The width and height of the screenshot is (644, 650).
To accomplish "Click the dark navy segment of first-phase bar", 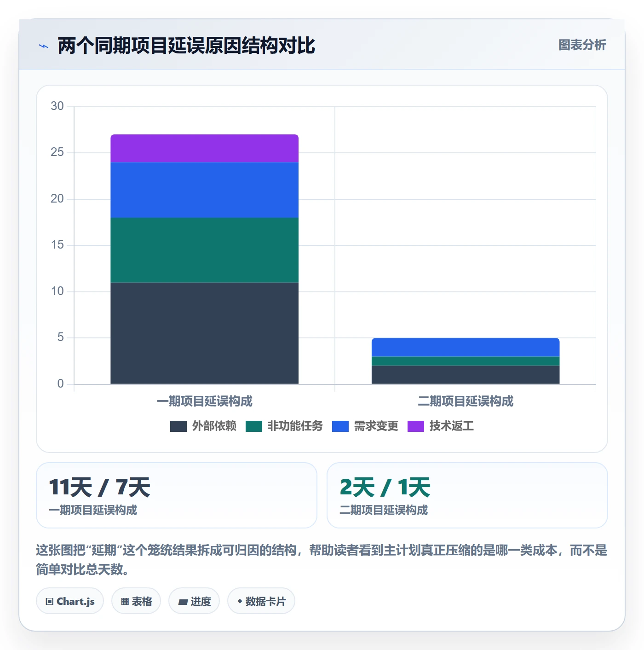I will [x=204, y=333].
